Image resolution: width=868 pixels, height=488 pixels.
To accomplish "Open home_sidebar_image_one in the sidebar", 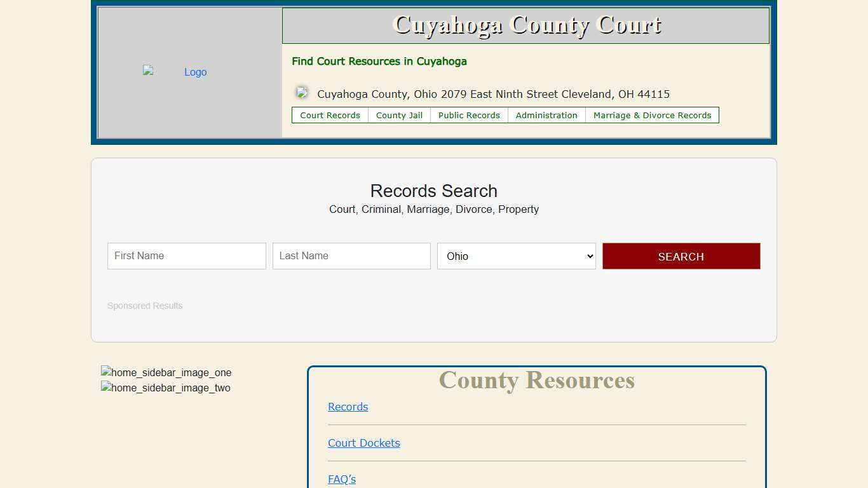I will (x=166, y=372).
